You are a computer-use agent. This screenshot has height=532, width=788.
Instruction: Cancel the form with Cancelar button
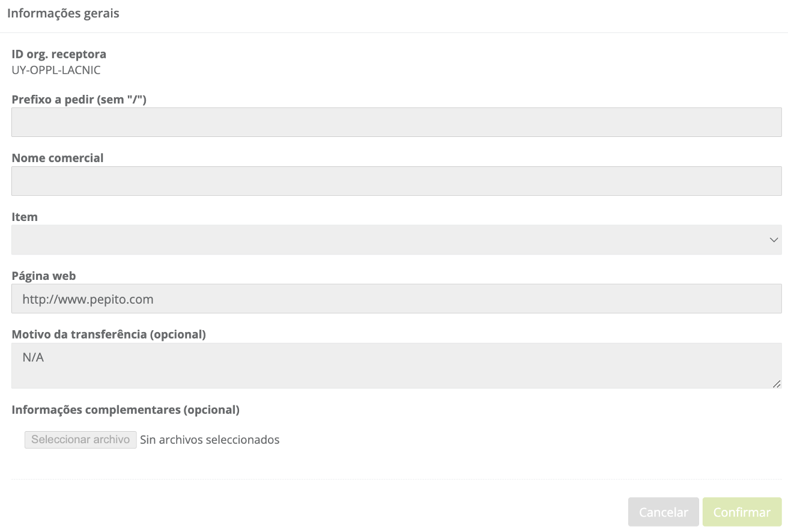[x=663, y=512]
